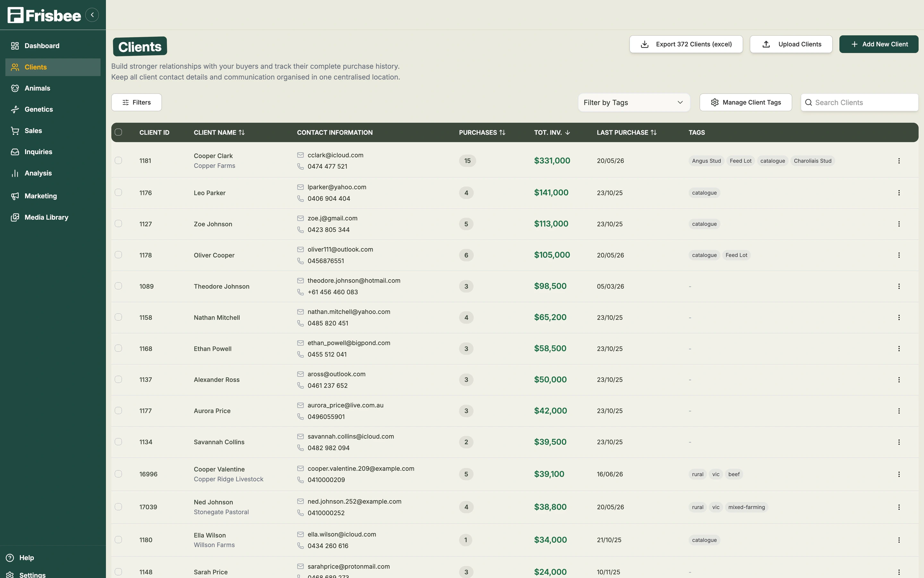Image resolution: width=924 pixels, height=578 pixels.
Task: Open the three-dot menu for Ella Wilson
Action: pos(899,540)
